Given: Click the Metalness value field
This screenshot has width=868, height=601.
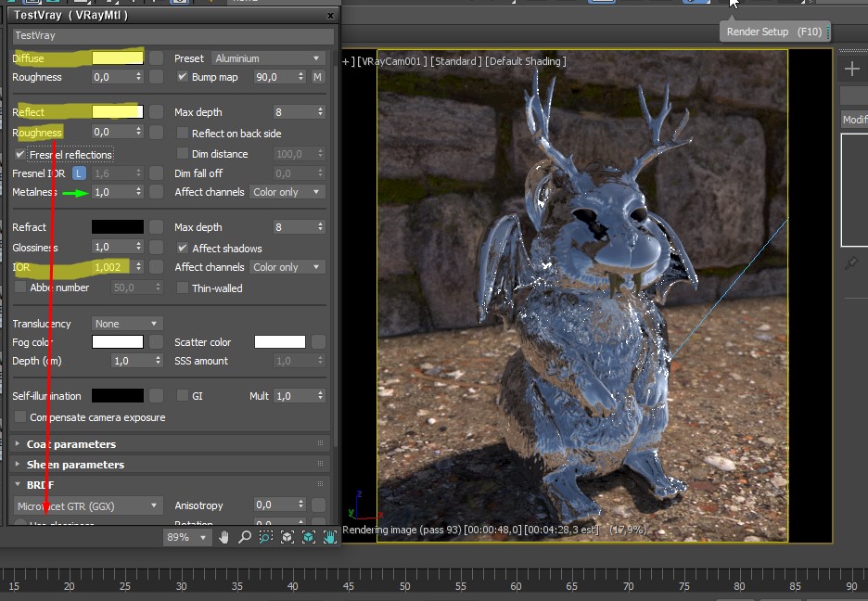Looking at the screenshot, I should 113,191.
